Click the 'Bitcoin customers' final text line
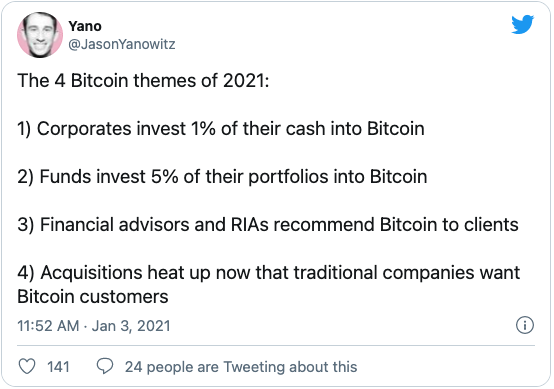This screenshot has height=389, width=554. coord(93,296)
